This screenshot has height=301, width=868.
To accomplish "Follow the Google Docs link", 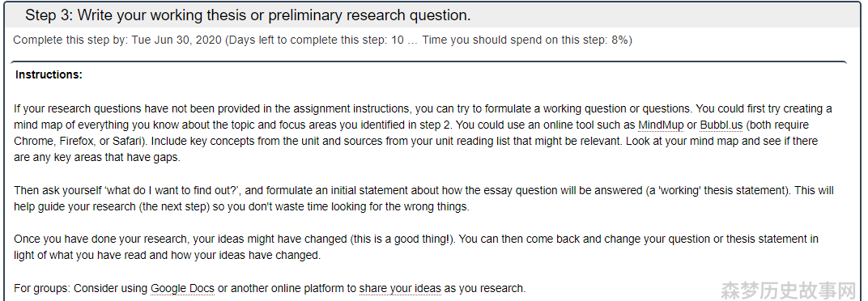I will (182, 288).
